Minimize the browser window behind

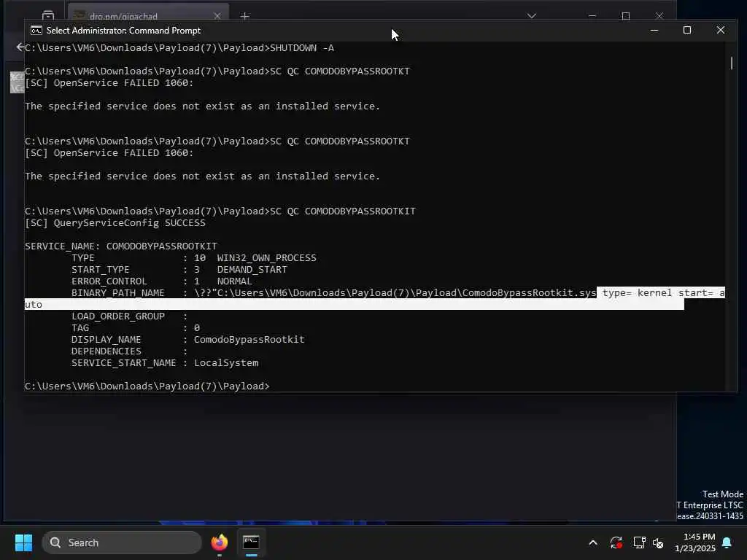(x=592, y=15)
